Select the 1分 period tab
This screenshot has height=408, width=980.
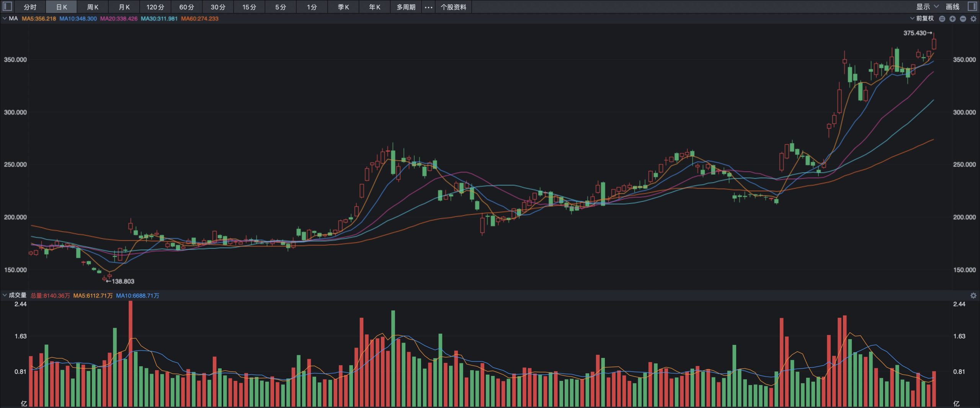pos(312,7)
